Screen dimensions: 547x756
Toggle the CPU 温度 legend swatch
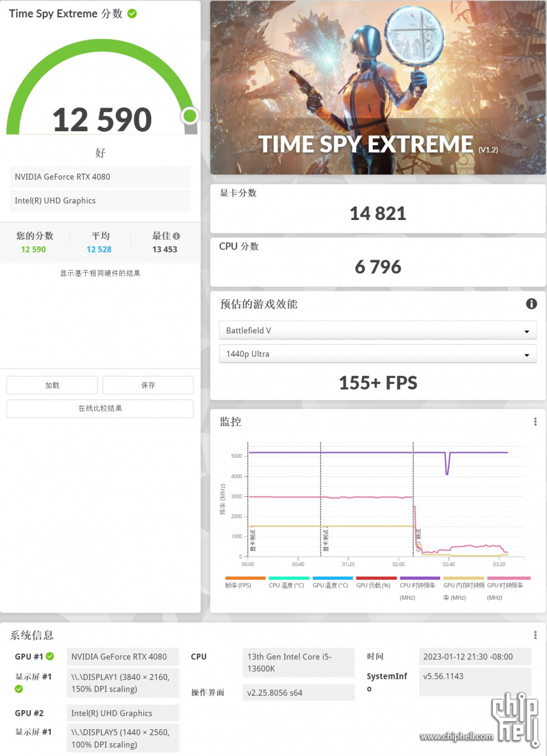[x=289, y=578]
